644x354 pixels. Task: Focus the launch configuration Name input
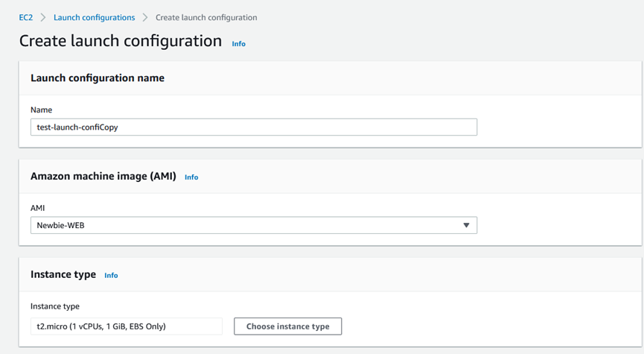[253, 127]
